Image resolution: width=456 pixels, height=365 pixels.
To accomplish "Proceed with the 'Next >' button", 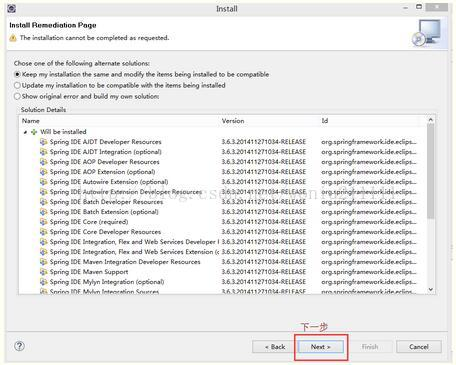I will [x=321, y=347].
